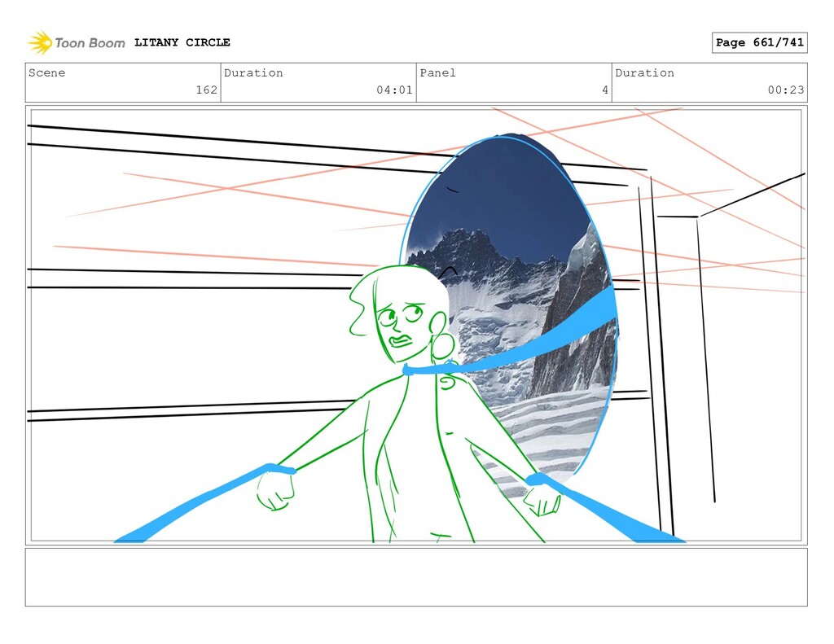Click the Page 661/741 box
The image size is (834, 644).
[x=760, y=42]
